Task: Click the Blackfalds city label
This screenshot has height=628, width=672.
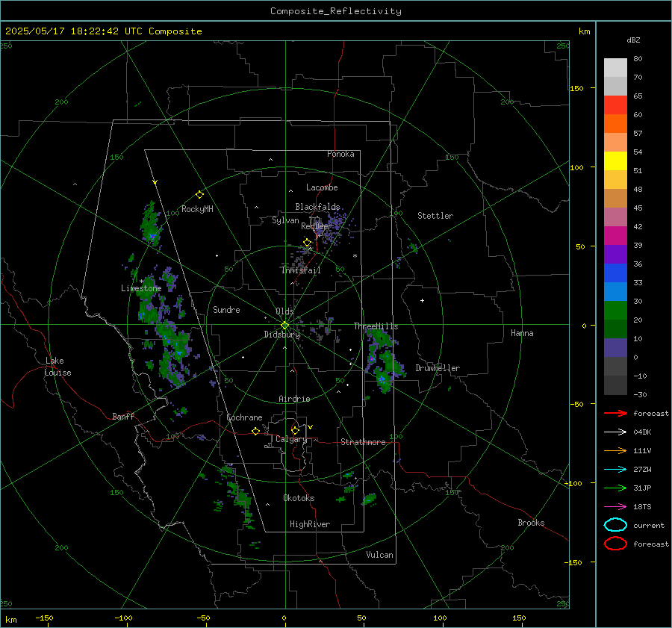Action: click(x=317, y=207)
